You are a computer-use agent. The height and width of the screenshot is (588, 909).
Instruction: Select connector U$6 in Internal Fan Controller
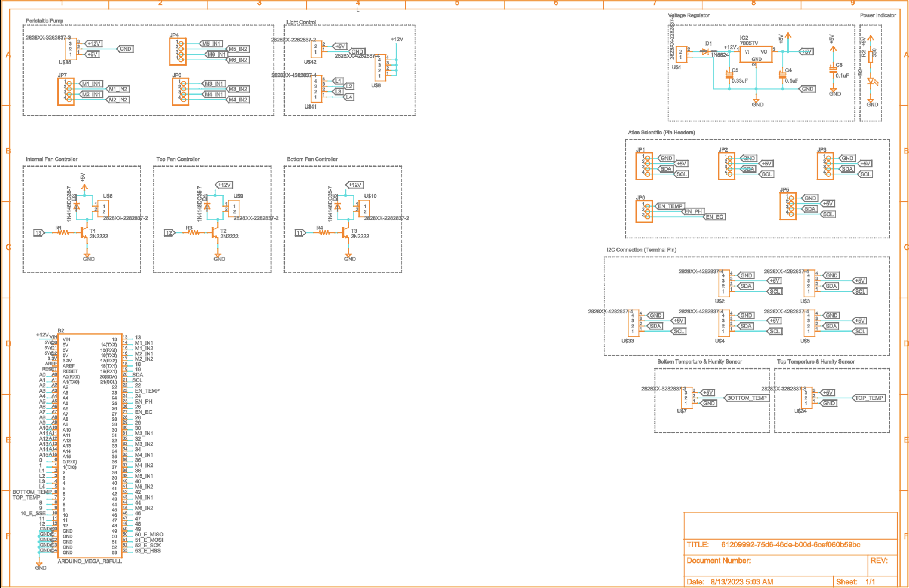pyautogui.click(x=103, y=208)
